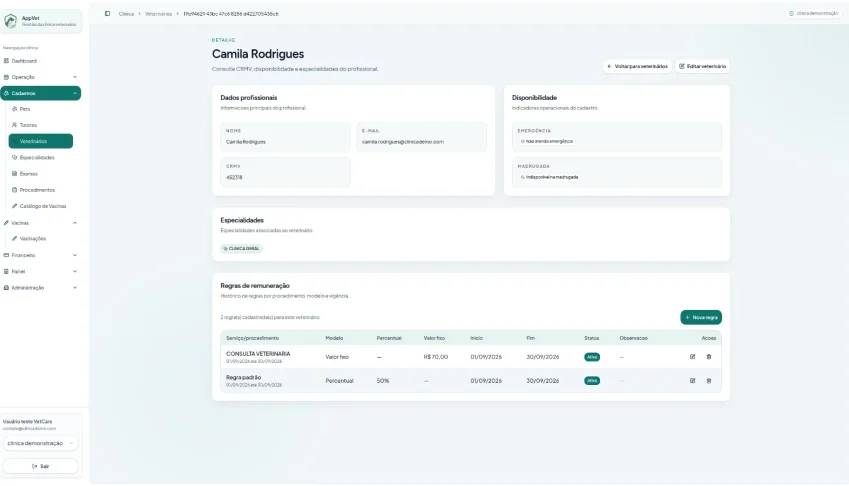Click the Tutores person icon

click(15, 125)
